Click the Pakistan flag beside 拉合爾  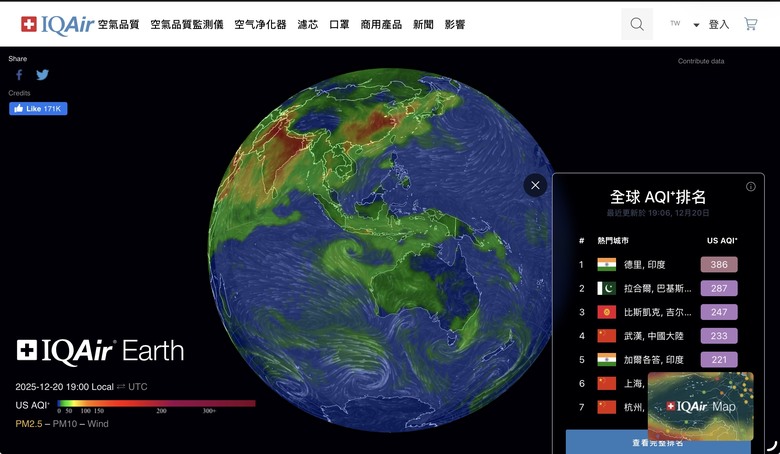[606, 288]
